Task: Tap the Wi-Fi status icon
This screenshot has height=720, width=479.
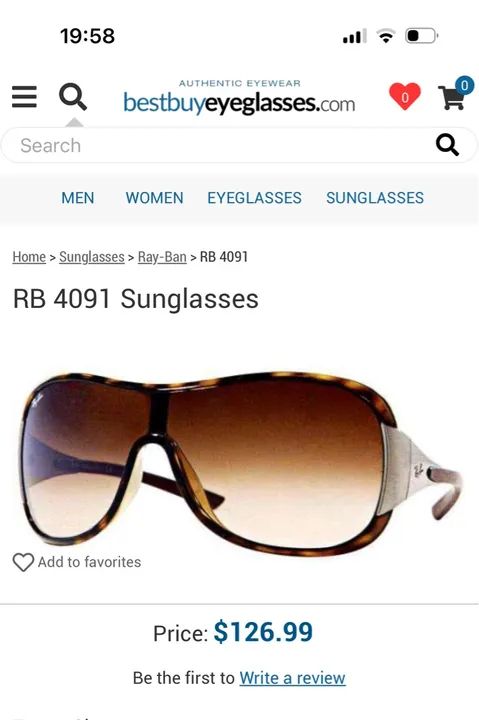Action: tap(386, 36)
